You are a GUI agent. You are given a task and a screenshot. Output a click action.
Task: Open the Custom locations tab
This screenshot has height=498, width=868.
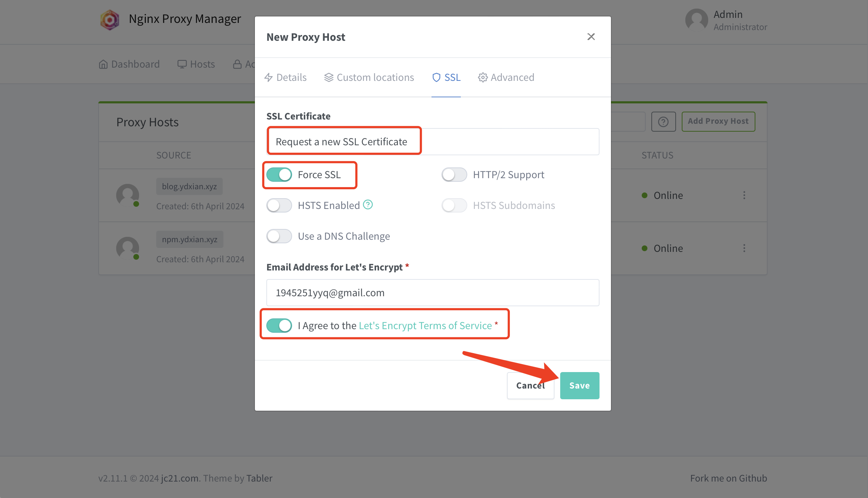point(369,77)
